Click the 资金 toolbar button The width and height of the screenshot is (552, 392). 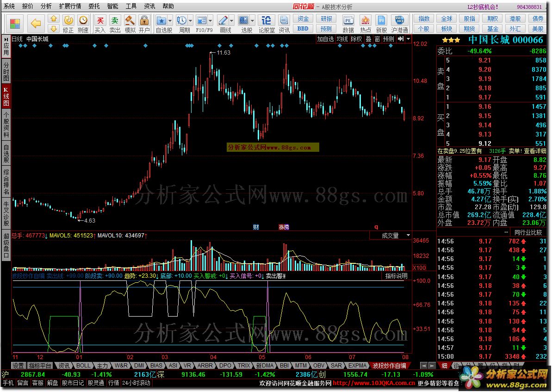303,19
